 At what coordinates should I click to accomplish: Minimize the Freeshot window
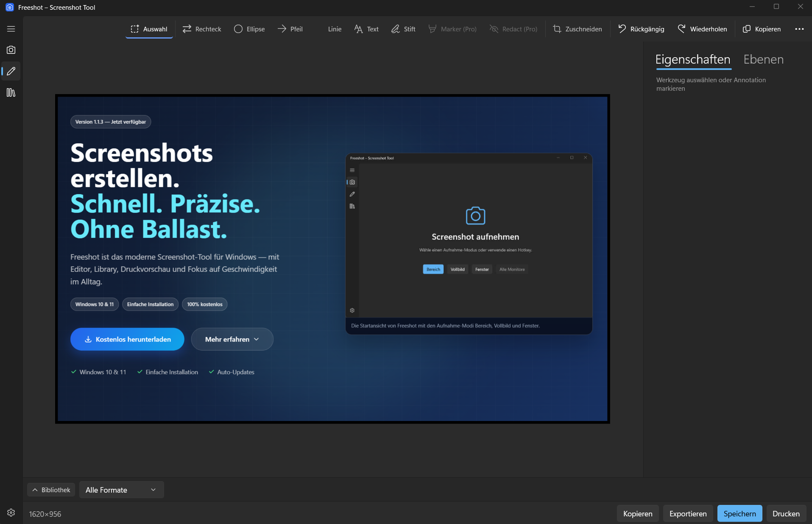point(752,7)
